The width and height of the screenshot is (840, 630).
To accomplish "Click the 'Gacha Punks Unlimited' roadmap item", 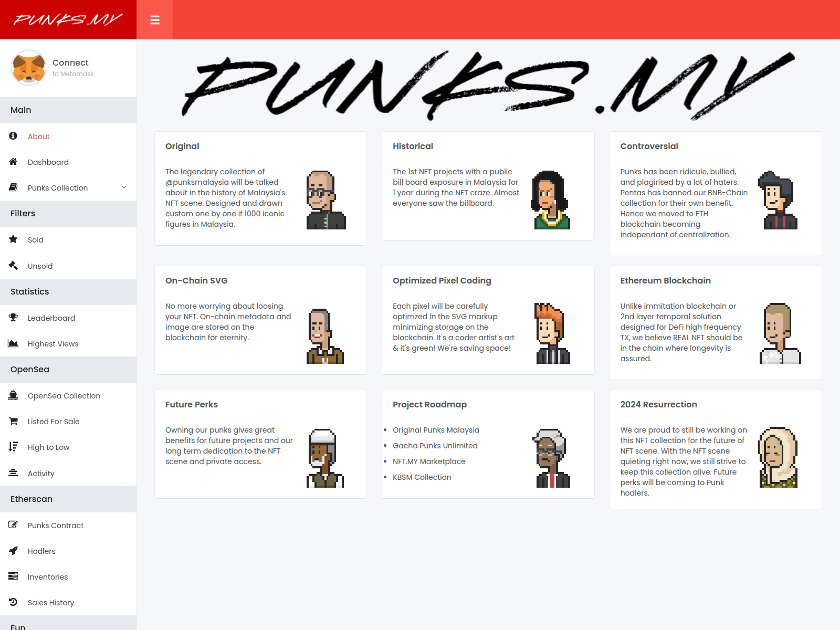I will pyautogui.click(x=435, y=446).
